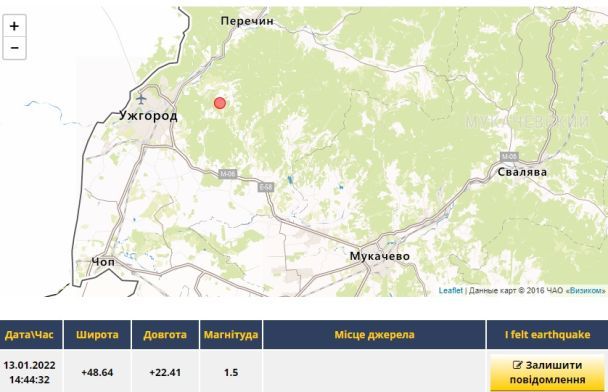608x392 pixels.
Task: Click the road shield above Свалява
Action: click(509, 157)
